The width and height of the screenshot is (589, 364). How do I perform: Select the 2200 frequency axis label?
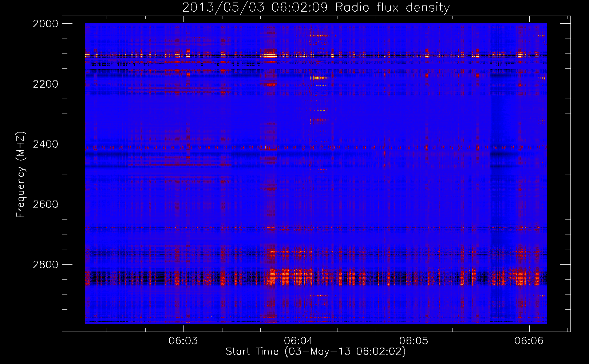tap(46, 84)
